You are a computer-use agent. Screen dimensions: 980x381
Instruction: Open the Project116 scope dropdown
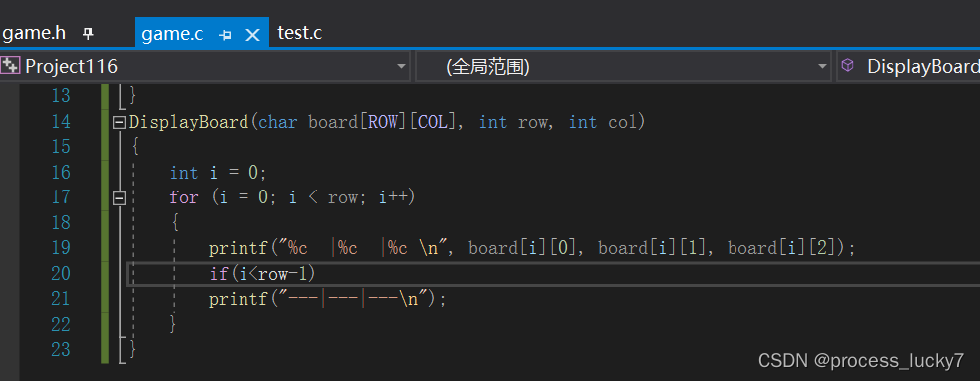[x=401, y=66]
